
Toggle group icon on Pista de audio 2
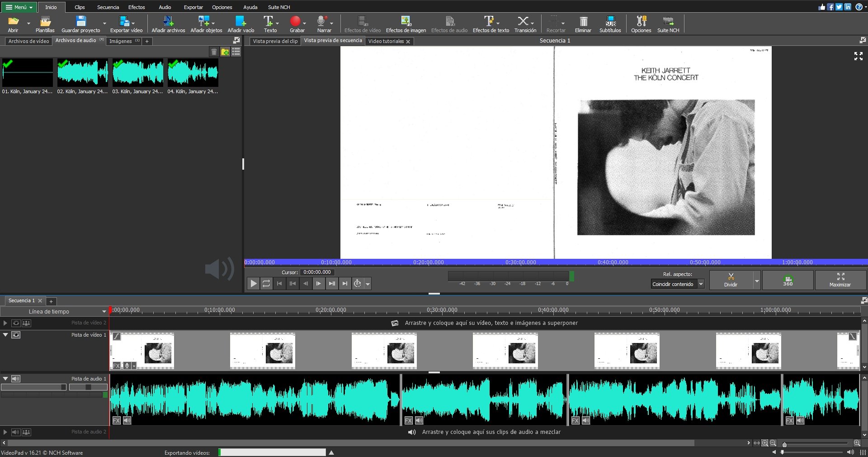27,432
